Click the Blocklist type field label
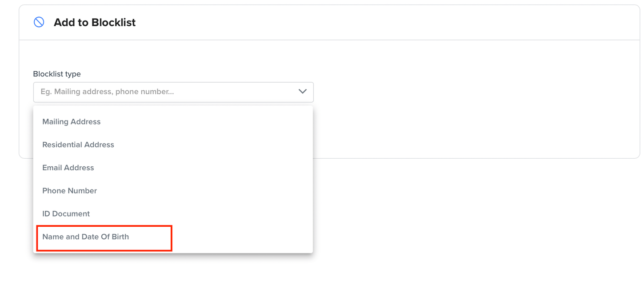The image size is (644, 285). (57, 74)
